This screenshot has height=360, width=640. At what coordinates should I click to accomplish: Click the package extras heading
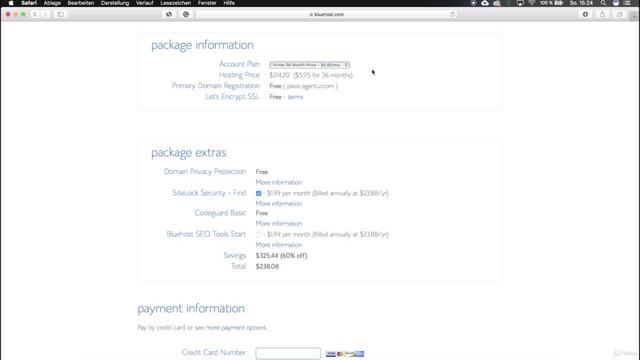click(189, 153)
